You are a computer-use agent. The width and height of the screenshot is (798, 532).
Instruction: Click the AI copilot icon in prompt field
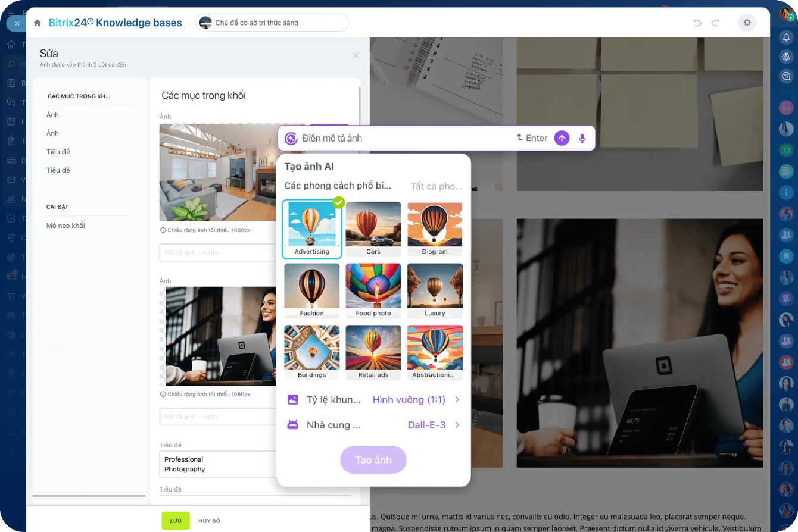[x=291, y=138]
